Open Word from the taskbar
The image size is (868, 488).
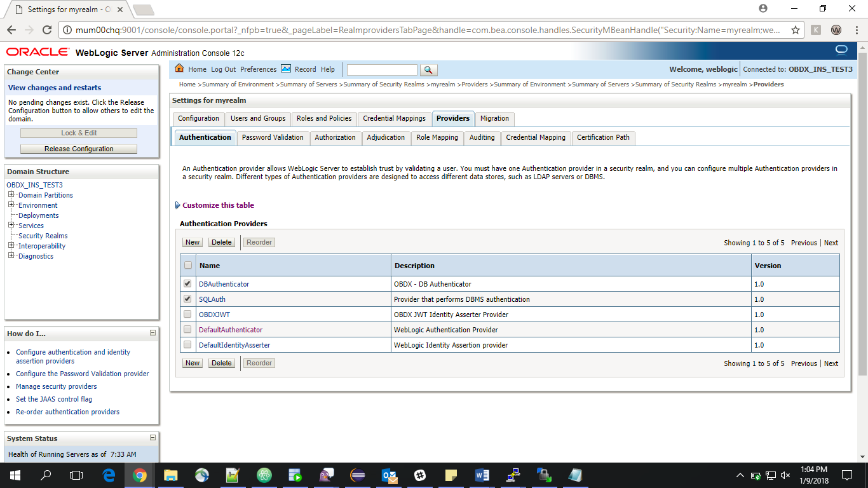tap(482, 475)
